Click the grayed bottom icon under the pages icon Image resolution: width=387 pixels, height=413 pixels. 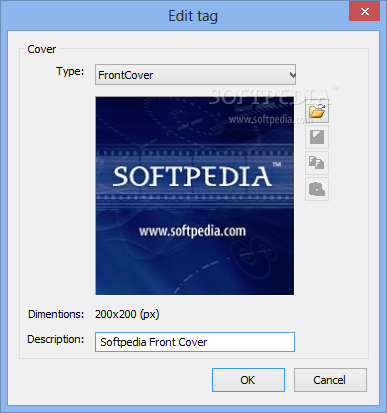(x=317, y=189)
